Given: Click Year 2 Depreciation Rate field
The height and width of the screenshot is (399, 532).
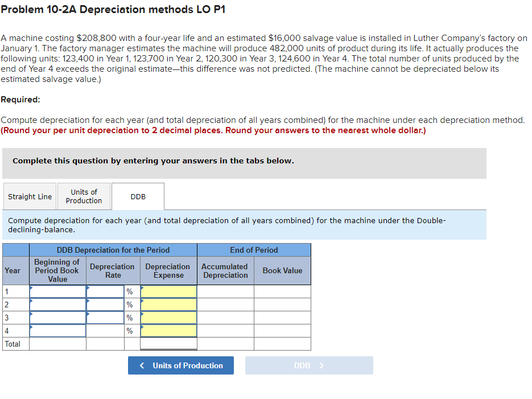Looking at the screenshot, I should pyautogui.click(x=105, y=305).
